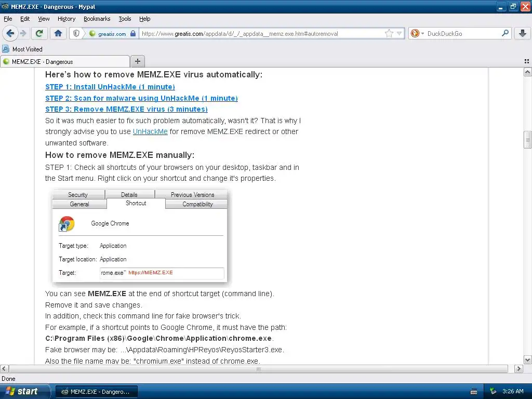This screenshot has height=399, width=532.
Task: Click the on-screen keyboard tray icon
Action: (x=474, y=392)
